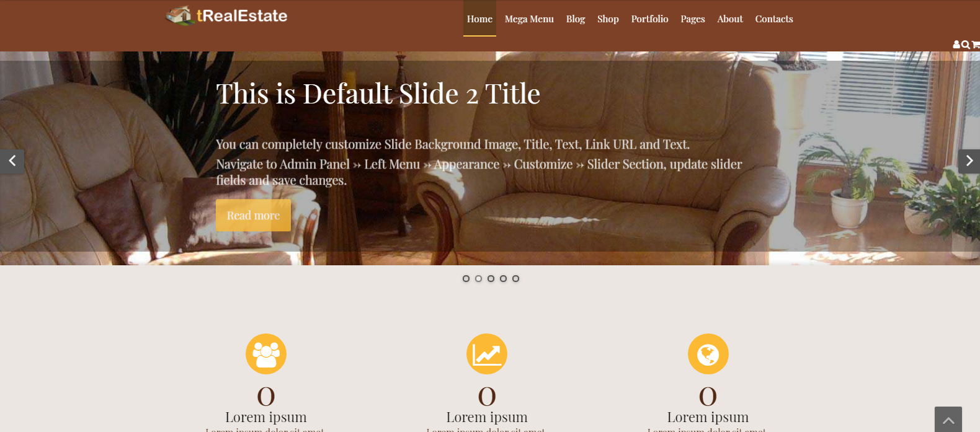Image resolution: width=980 pixels, height=432 pixels.
Task: Go to the previous slide
Action: (12, 161)
